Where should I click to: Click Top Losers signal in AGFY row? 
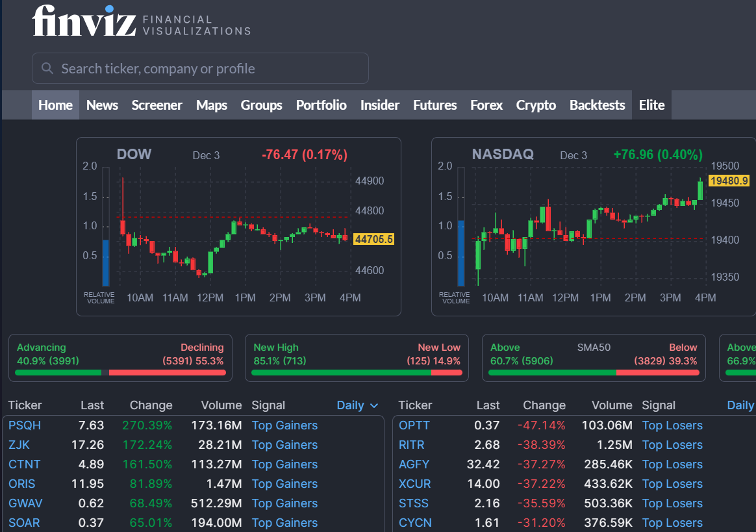(x=672, y=464)
